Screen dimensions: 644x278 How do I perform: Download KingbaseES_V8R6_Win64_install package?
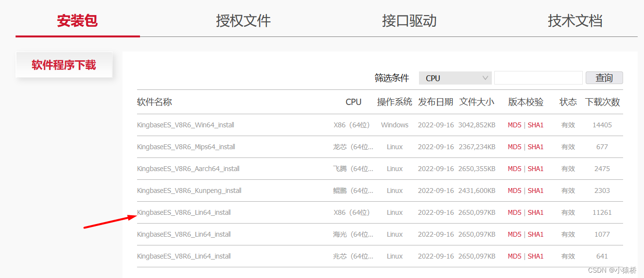pos(186,125)
